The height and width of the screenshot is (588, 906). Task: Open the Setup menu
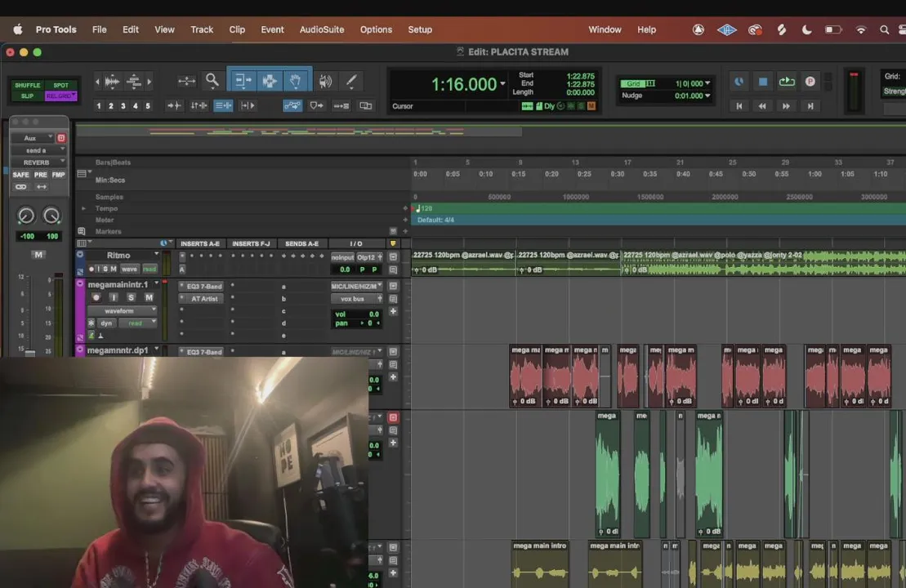point(420,29)
